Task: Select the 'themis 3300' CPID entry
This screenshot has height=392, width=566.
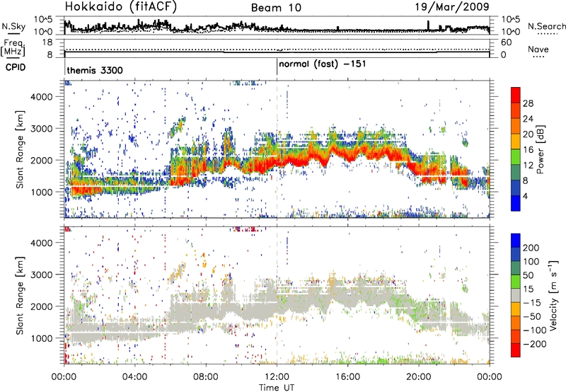Action: point(95,70)
